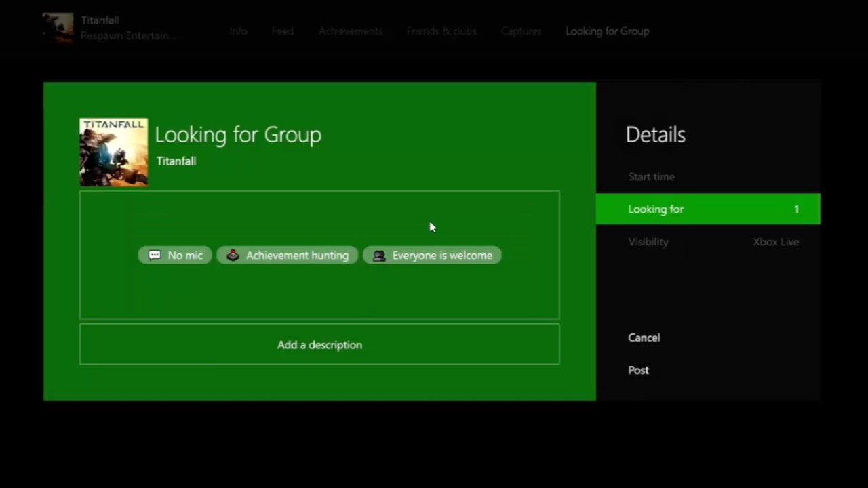Open the Captures tab
The height and width of the screenshot is (488, 868).
tap(521, 31)
